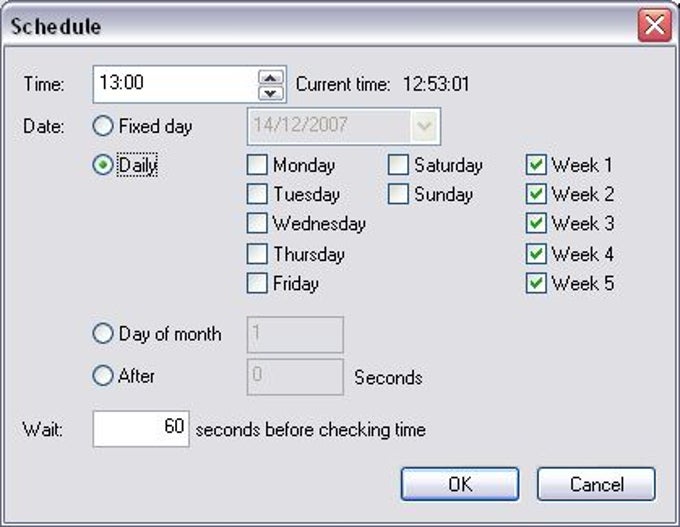Select the After radio button
Viewport: 680px width, 527px height.
(x=102, y=377)
